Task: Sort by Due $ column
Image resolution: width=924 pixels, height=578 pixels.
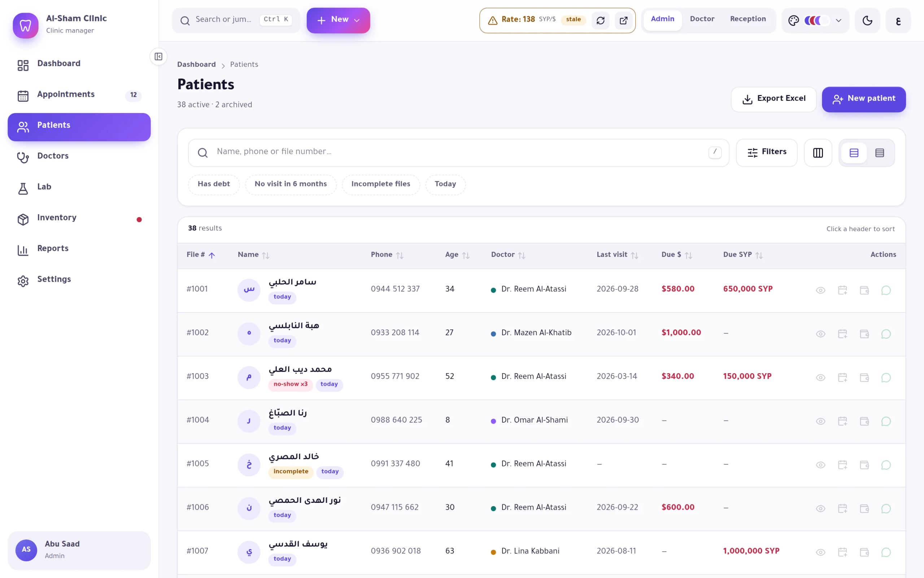Action: tap(677, 255)
